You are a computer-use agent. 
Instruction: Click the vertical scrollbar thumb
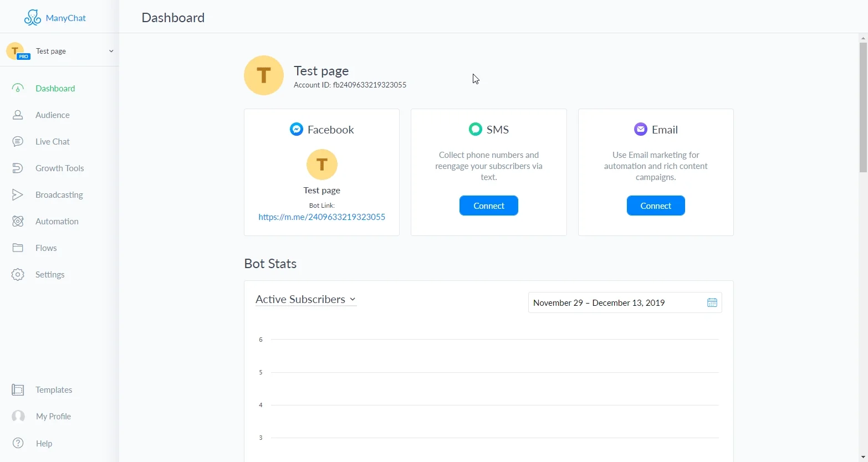863,107
